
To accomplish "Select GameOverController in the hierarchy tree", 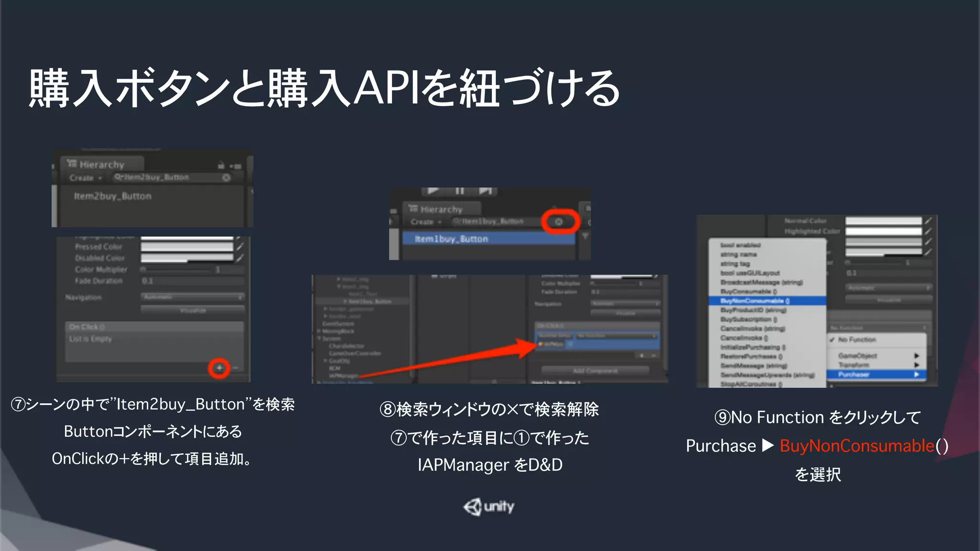I will pyautogui.click(x=355, y=353).
